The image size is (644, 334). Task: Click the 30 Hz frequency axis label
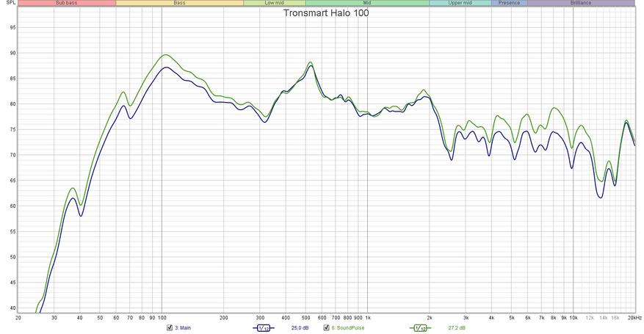point(54,318)
